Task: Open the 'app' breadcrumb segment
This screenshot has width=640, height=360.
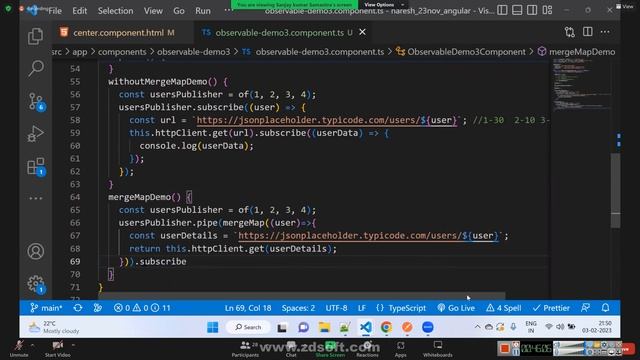Action: (80, 52)
